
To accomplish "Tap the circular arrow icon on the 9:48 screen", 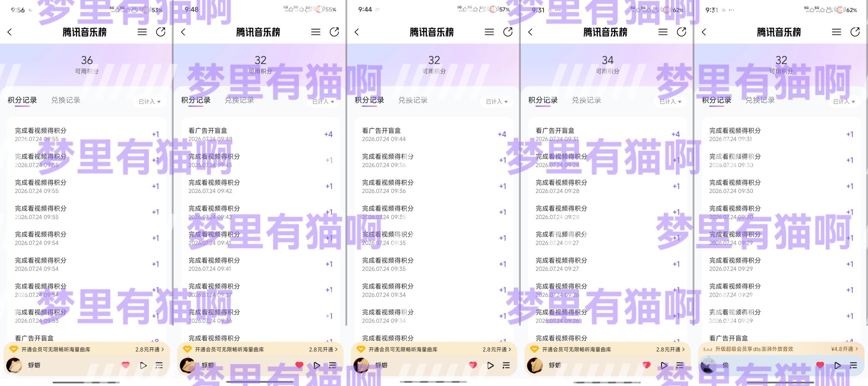I will [334, 32].
